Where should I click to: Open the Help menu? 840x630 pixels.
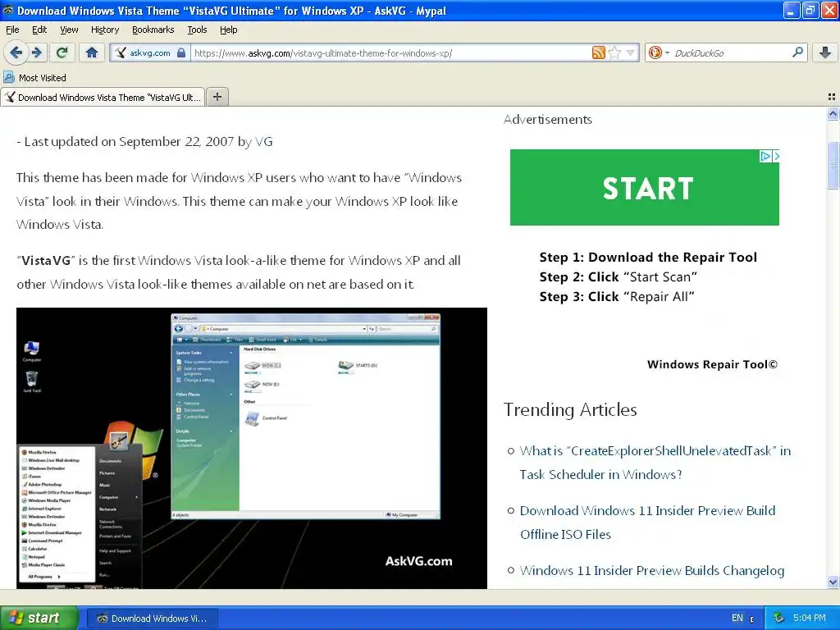click(x=228, y=30)
